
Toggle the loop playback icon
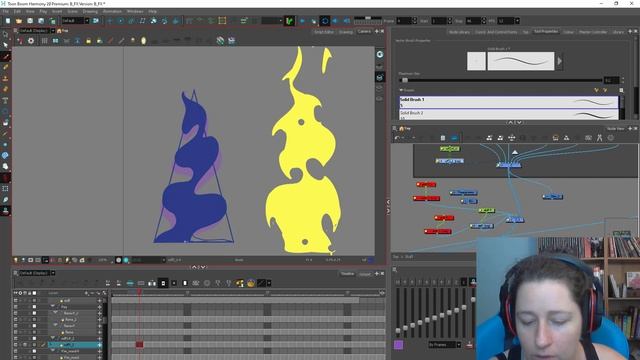(x=324, y=21)
